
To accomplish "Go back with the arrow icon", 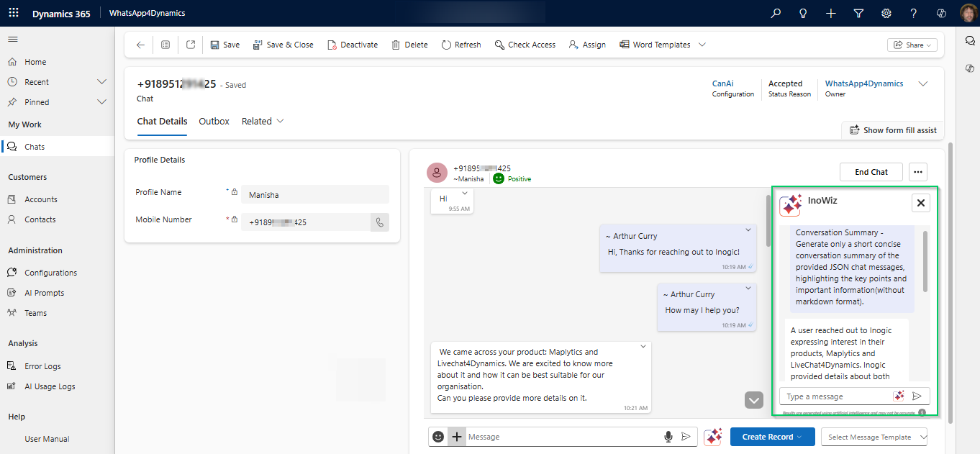I will [140, 45].
